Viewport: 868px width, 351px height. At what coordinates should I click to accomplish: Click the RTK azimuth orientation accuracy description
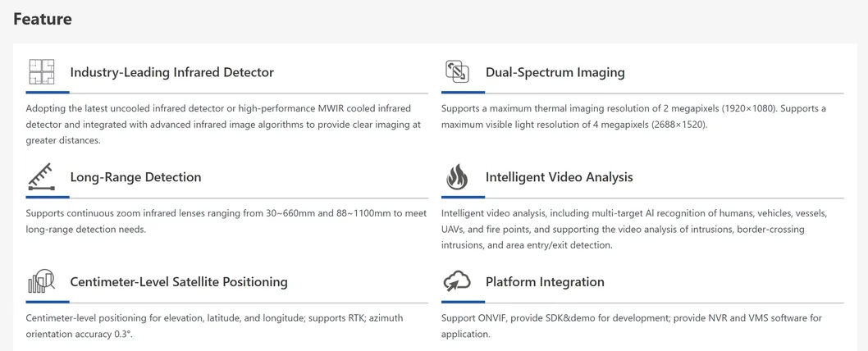(x=214, y=326)
